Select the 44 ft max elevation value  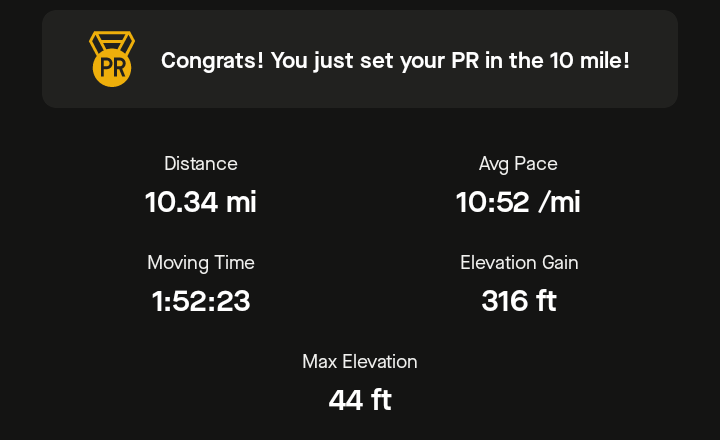[360, 400]
